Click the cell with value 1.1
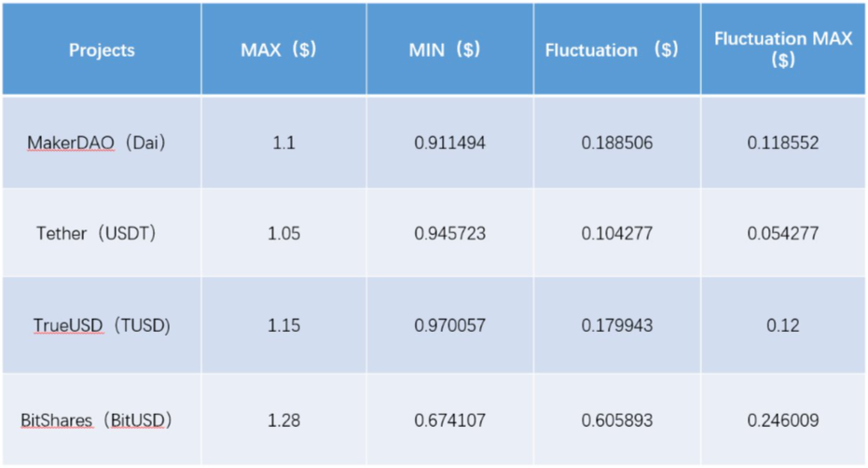 pyautogui.click(x=284, y=143)
